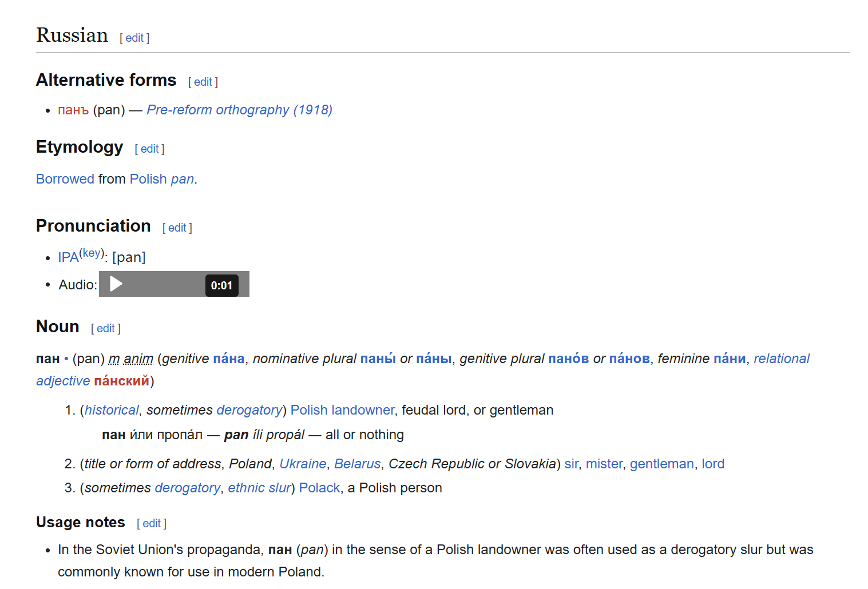The height and width of the screenshot is (589, 868).
Task: Open the ethnic slur link
Action: [x=259, y=488]
